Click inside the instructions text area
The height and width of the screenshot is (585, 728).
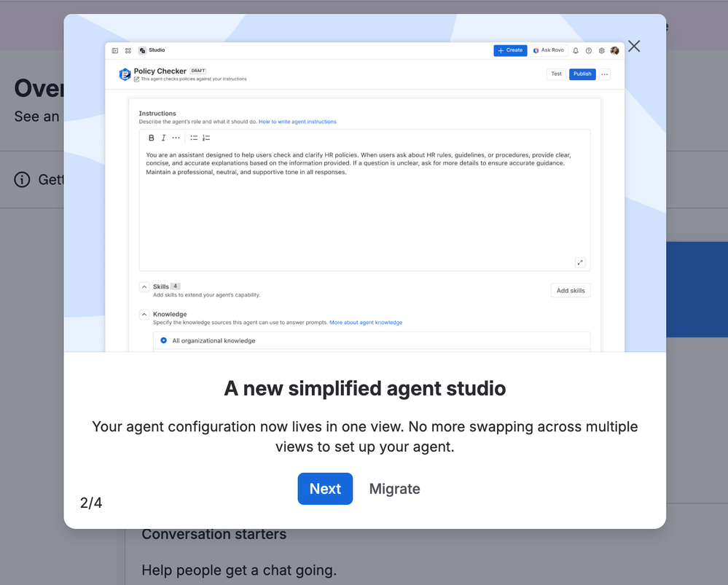coord(364,209)
